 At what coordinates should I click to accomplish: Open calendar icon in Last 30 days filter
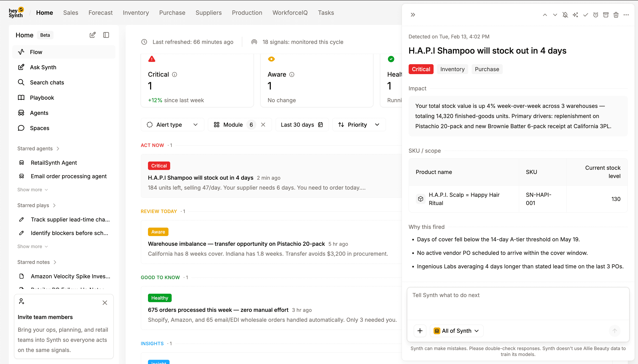pyautogui.click(x=320, y=125)
